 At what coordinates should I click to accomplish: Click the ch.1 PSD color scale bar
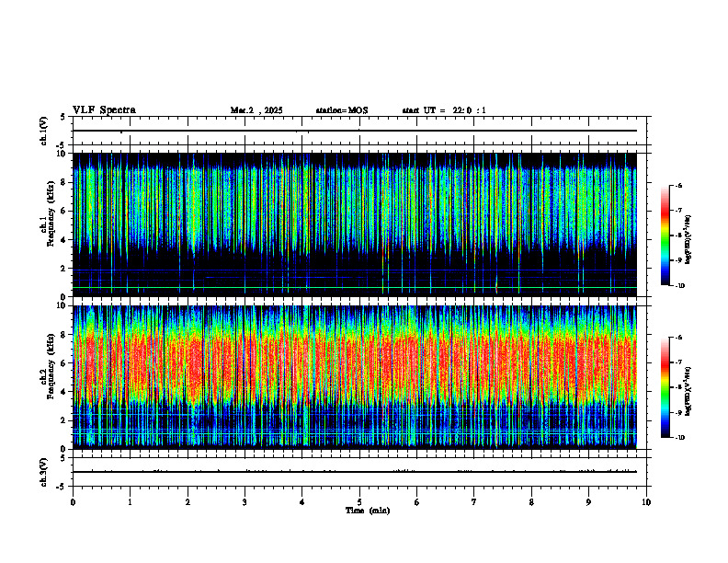tap(665, 236)
